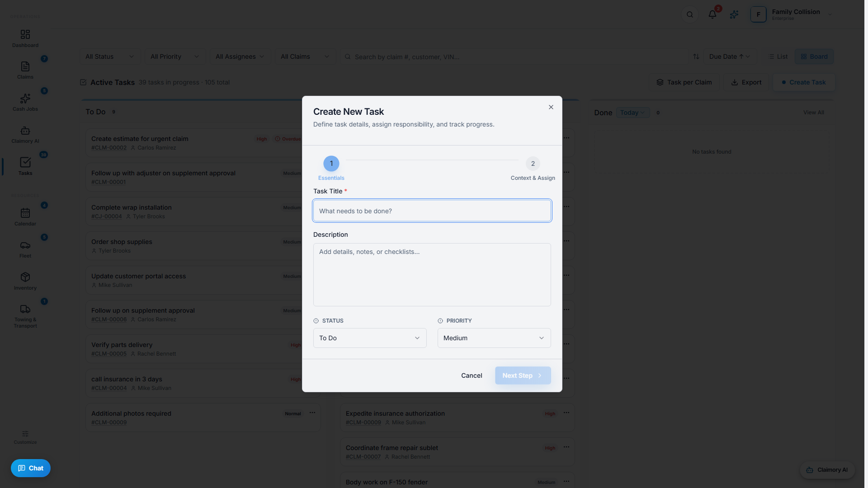The height and width of the screenshot is (488, 868).
Task: Expand the All Status filter
Action: coord(110,56)
